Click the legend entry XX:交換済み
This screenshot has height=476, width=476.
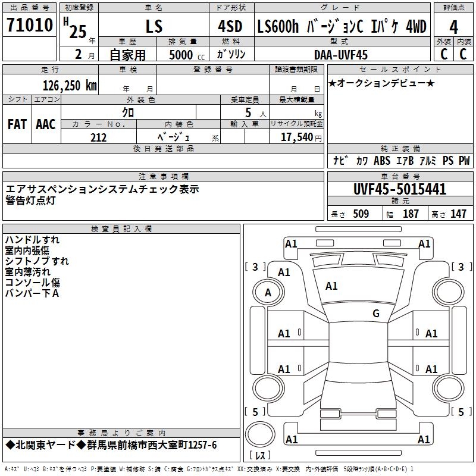254,469
